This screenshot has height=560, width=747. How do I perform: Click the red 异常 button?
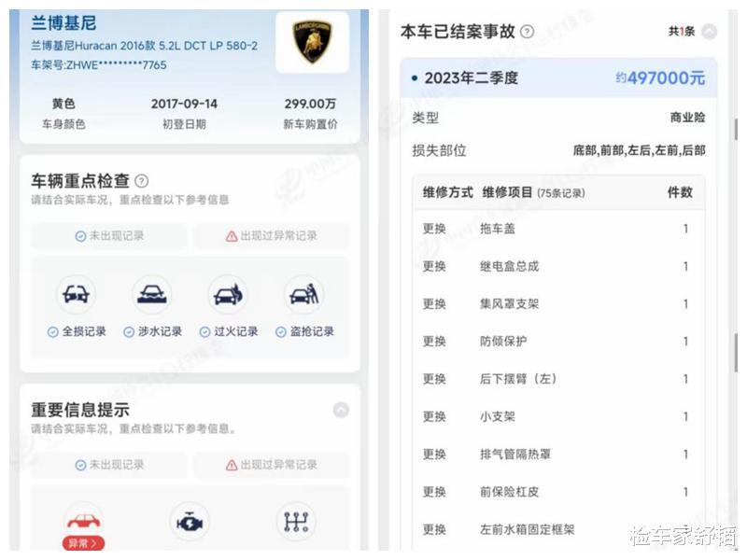83,543
